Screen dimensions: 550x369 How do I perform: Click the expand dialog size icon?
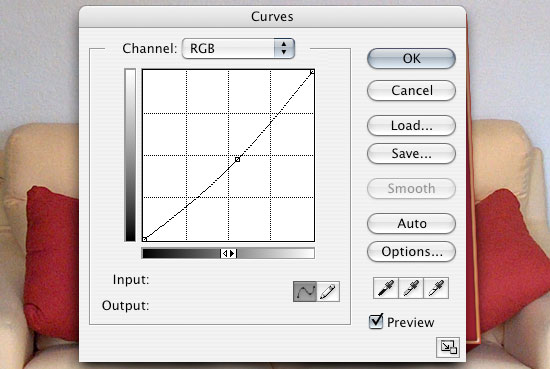coord(448,347)
